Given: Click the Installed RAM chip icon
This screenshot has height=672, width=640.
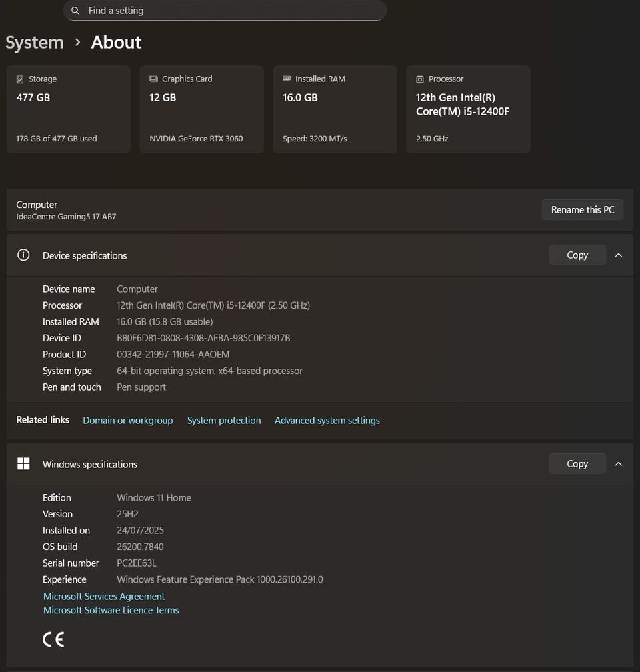Looking at the screenshot, I should click(x=287, y=79).
